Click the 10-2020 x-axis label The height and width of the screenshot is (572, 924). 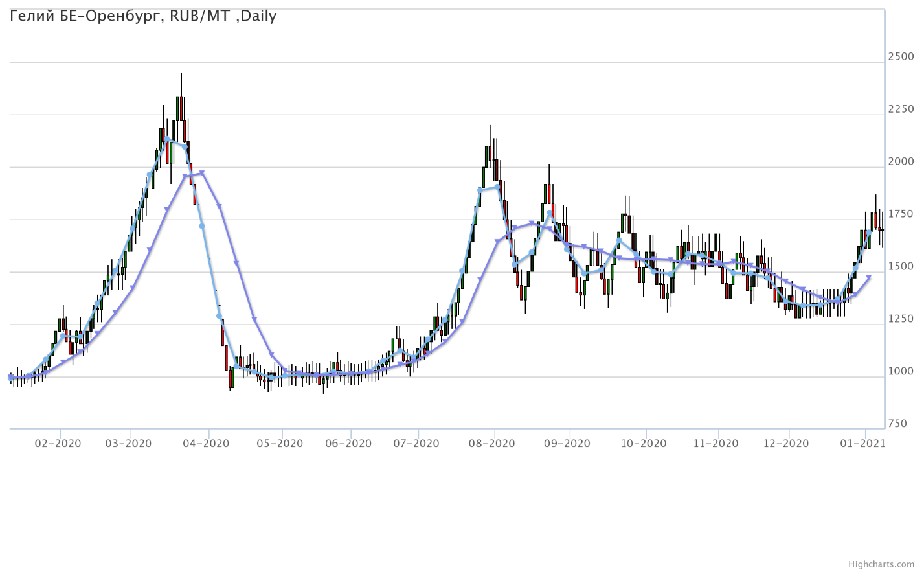[644, 444]
